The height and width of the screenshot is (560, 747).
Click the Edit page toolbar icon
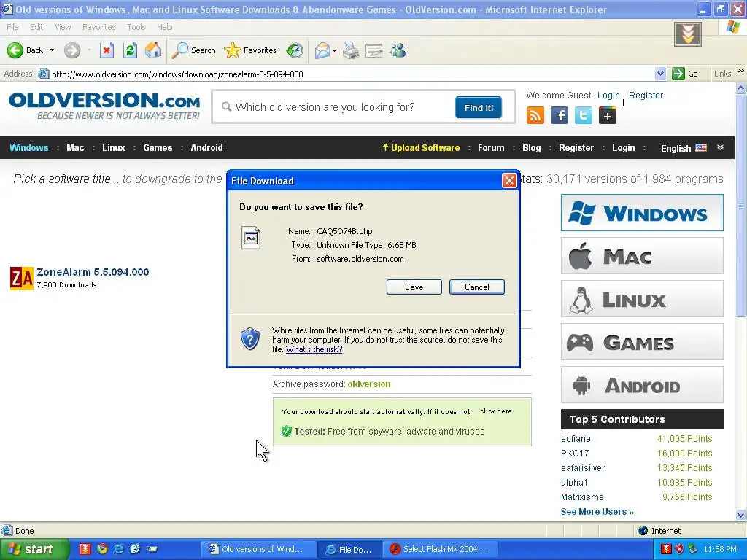(374, 50)
